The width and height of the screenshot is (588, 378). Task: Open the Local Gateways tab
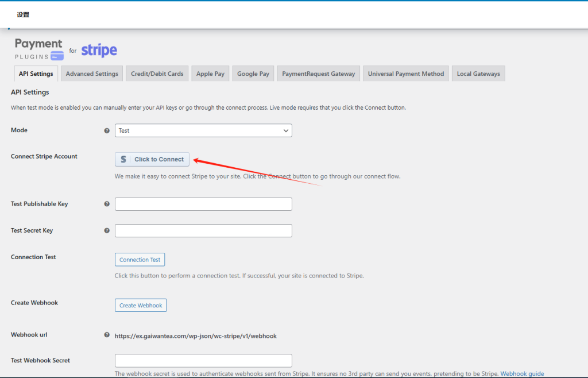478,74
